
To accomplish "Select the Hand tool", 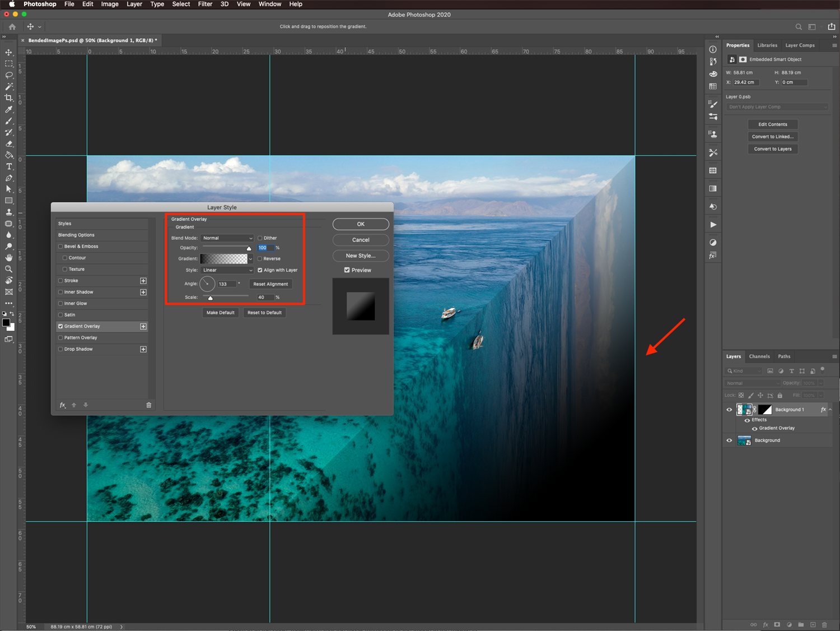I will pos(9,258).
